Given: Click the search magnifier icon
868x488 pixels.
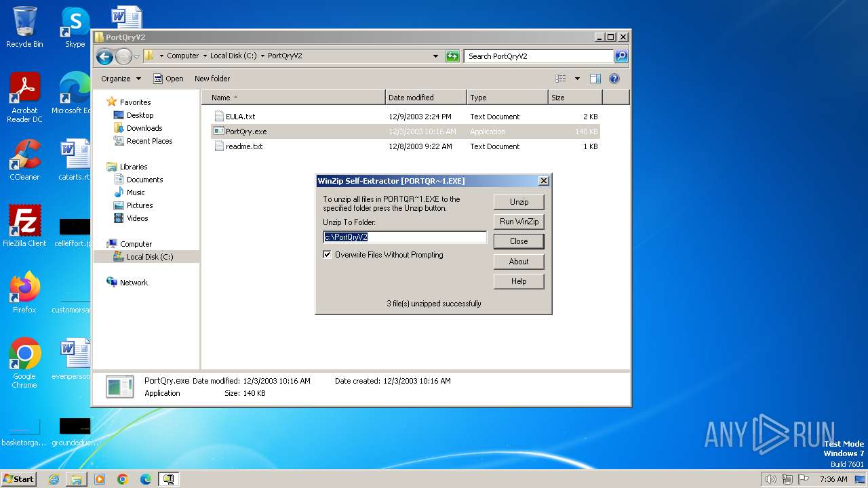Looking at the screenshot, I should click(x=621, y=56).
